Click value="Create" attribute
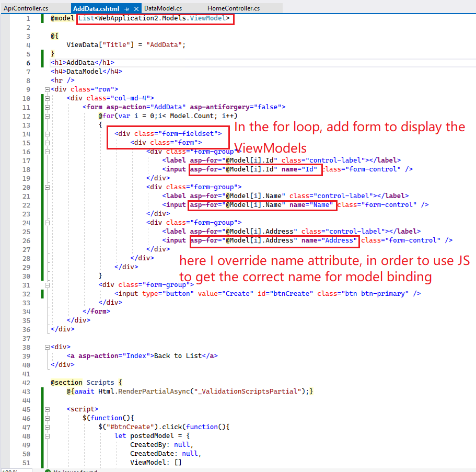Screen dimensions: 476x472 (226, 293)
